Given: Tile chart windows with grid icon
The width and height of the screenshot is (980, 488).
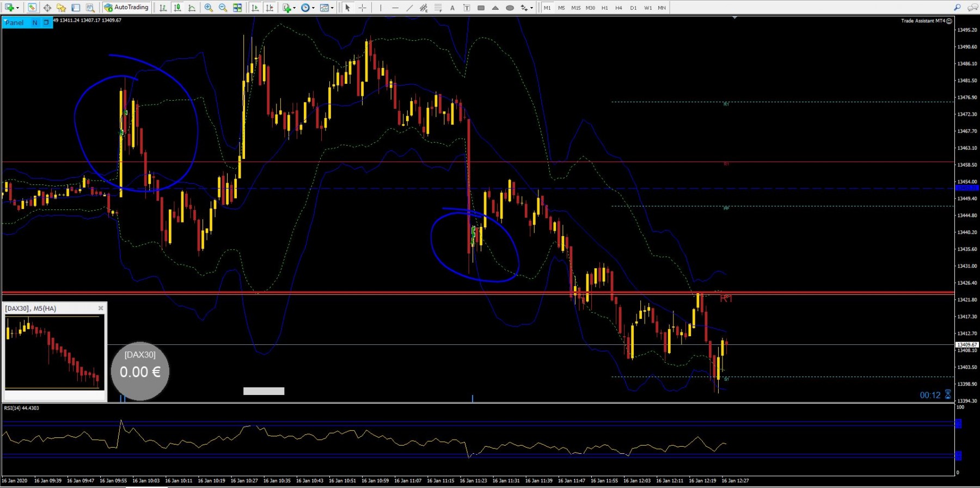Looking at the screenshot, I should pyautogui.click(x=237, y=8).
